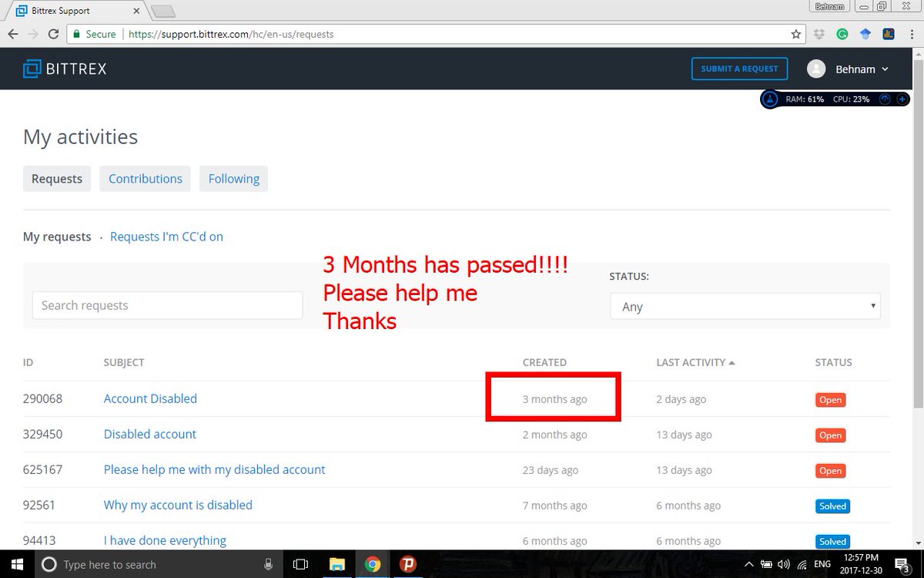This screenshot has height=578, width=924.
Task: Click the 23 days ago created cell
Action: tap(551, 470)
